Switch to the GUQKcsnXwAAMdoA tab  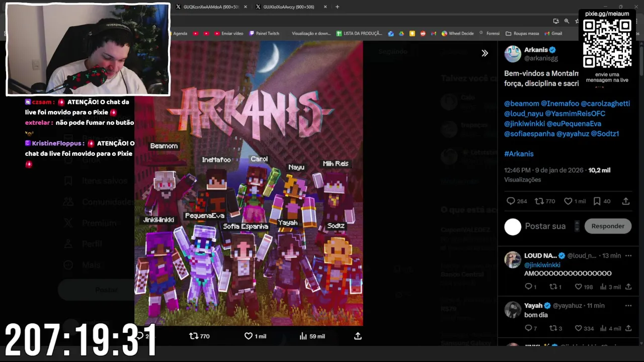pos(211,7)
